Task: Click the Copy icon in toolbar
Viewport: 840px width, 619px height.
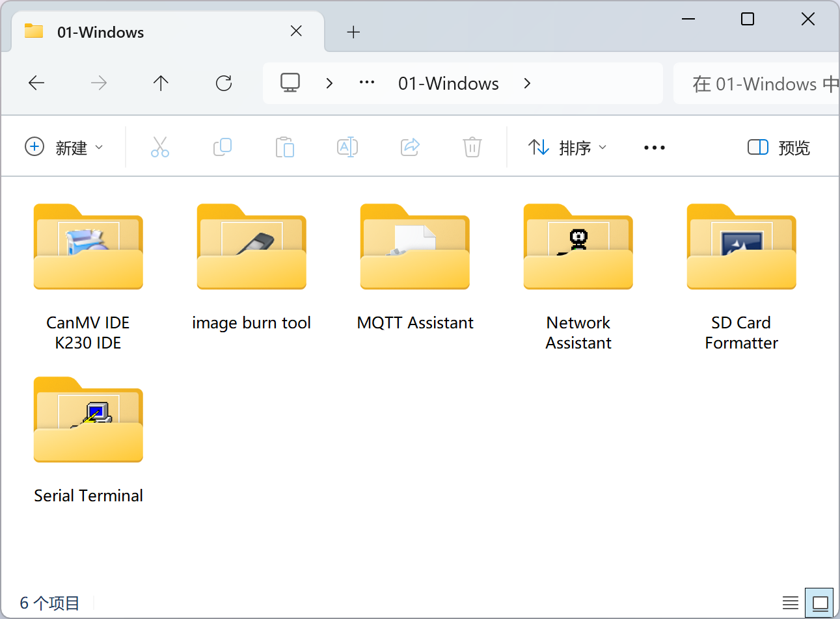Action: [x=223, y=147]
